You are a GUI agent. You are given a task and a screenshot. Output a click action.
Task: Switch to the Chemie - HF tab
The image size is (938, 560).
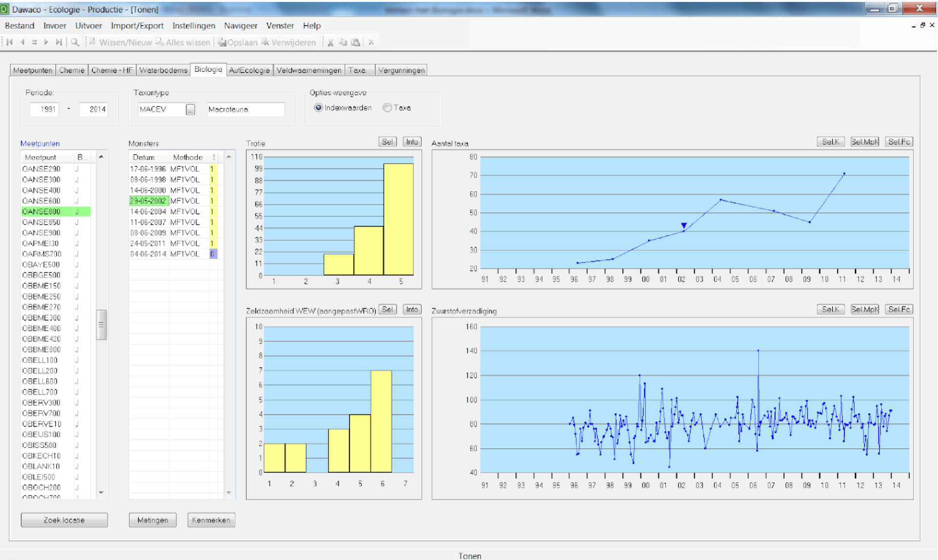112,70
